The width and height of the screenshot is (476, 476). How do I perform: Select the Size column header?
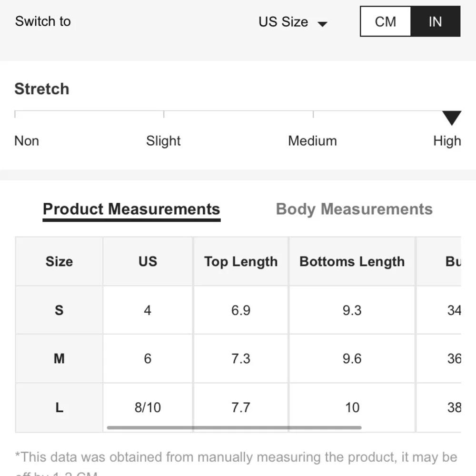click(x=59, y=261)
